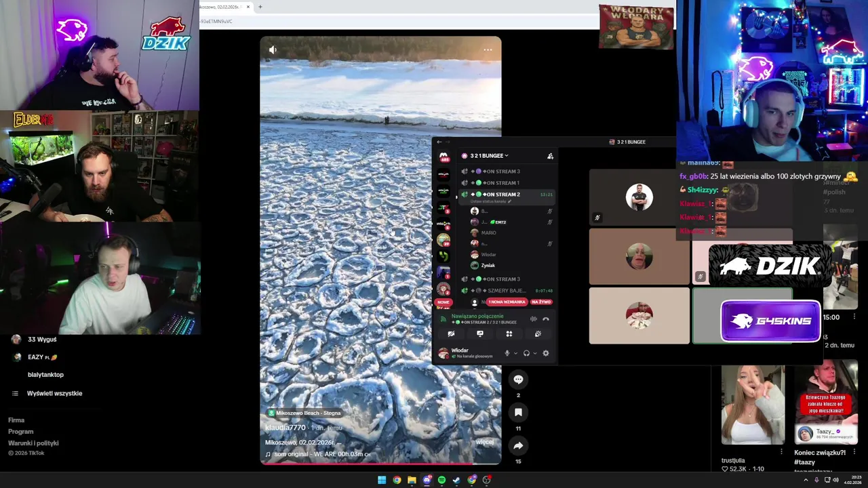The width and height of the screenshot is (868, 488).
Task: Open microphone input device dropdown
Action: 515,353
